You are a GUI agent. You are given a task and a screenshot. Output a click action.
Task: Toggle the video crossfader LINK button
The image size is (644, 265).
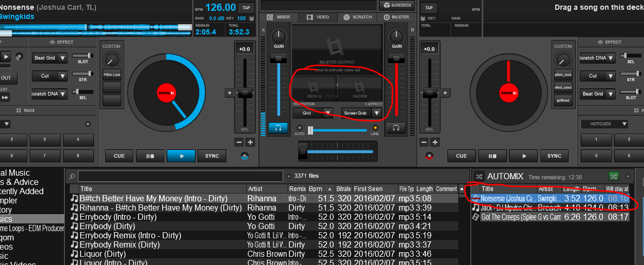point(375,128)
